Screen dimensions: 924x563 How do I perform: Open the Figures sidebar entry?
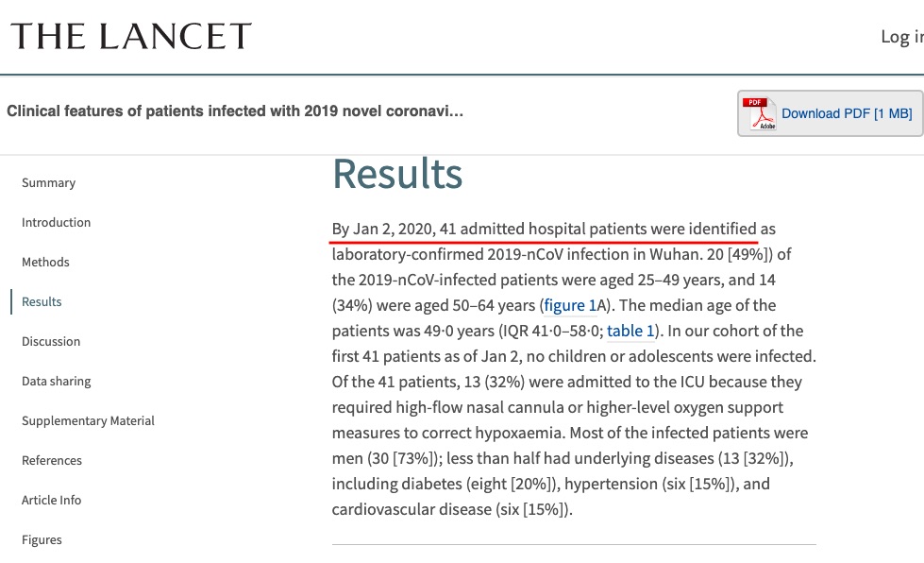pyautogui.click(x=42, y=539)
